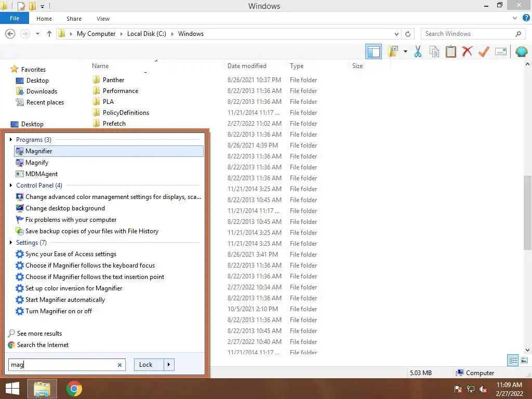The image size is (532, 399).
Task: Click the network tray icon
Action: pos(471,389)
